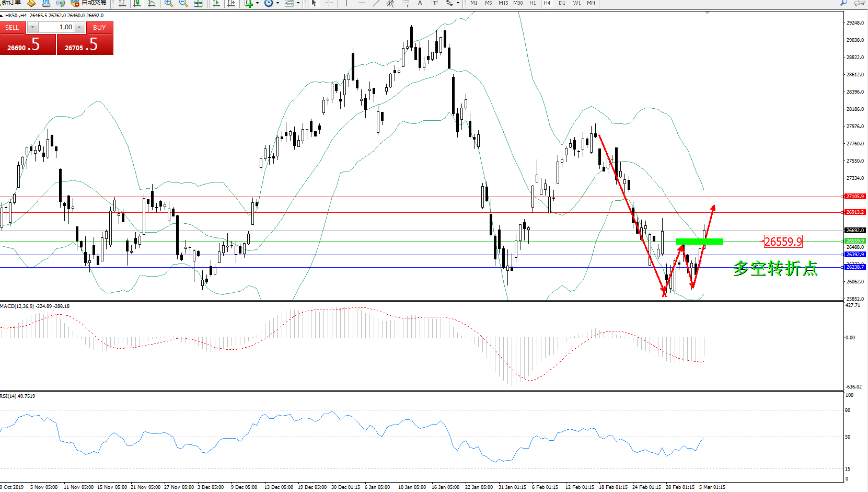Expand the add indicators dropdown arrow
The width and height of the screenshot is (868, 492).
tap(257, 3)
